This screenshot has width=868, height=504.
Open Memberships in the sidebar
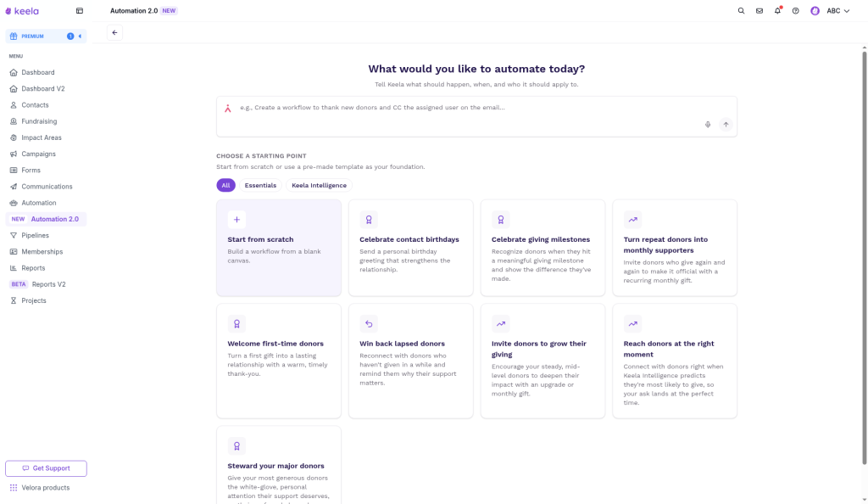click(x=46, y=251)
